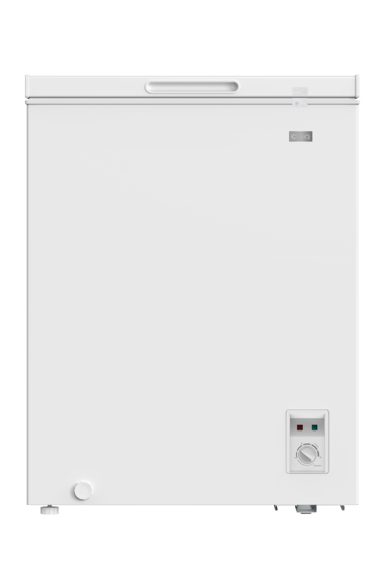Click the upper lock latch on lid
The width and height of the screenshot is (385, 588).
point(300,91)
